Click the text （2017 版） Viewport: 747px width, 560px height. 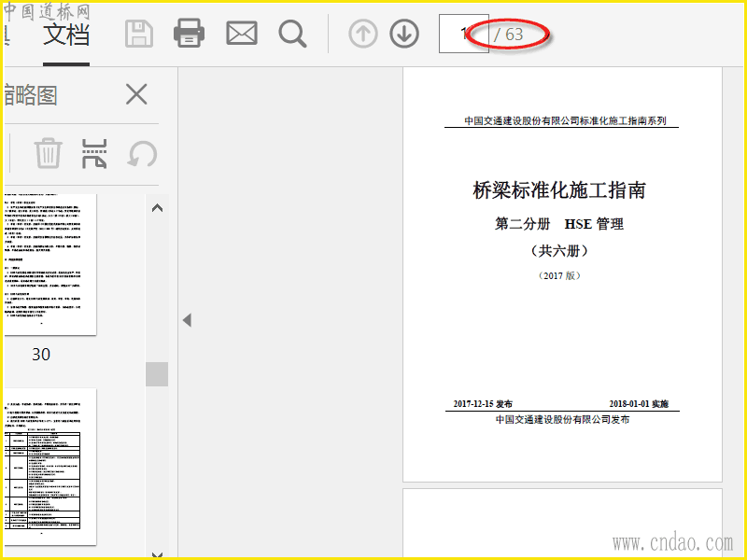559,275
